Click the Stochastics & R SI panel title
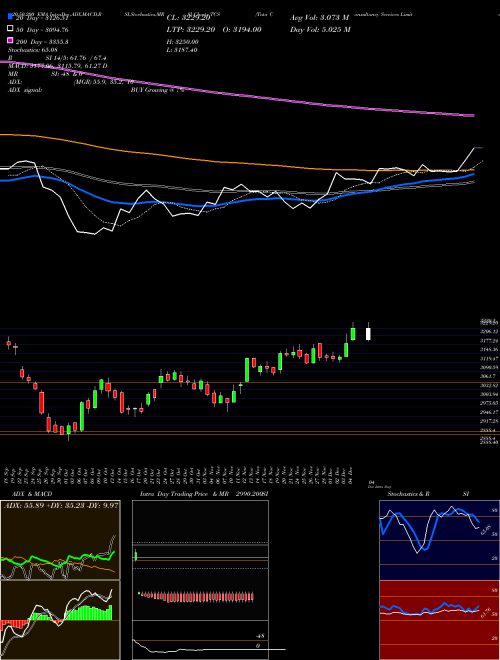Image resolution: width=500 pixels, height=660 pixels. pos(428,494)
